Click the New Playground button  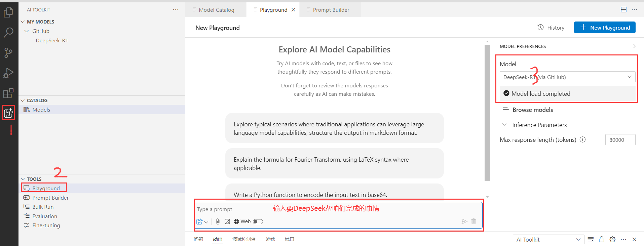coord(604,28)
